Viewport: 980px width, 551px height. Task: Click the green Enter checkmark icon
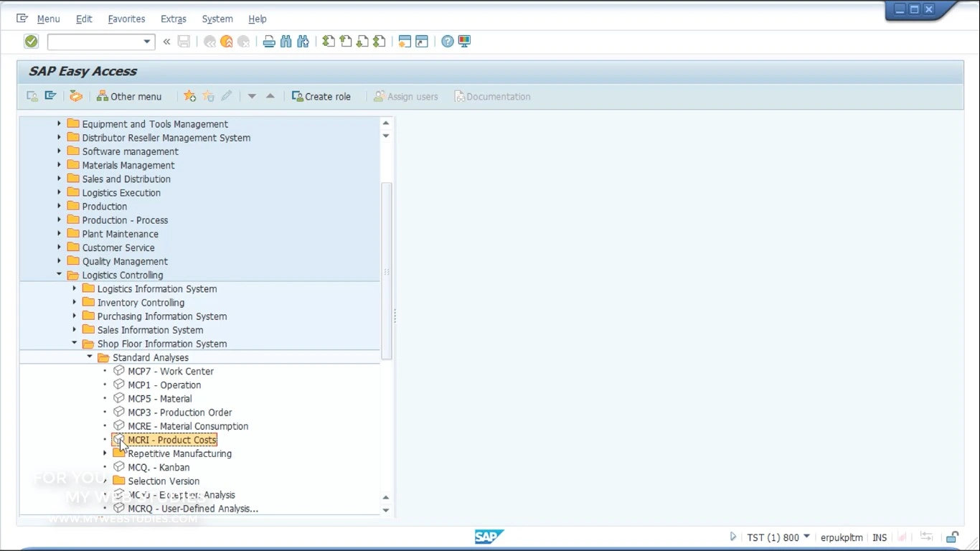point(31,42)
